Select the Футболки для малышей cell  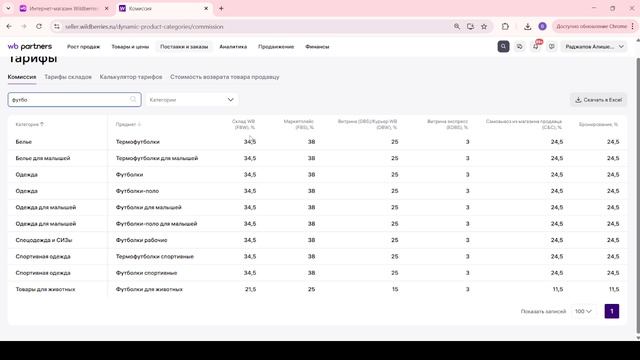[x=149, y=207]
